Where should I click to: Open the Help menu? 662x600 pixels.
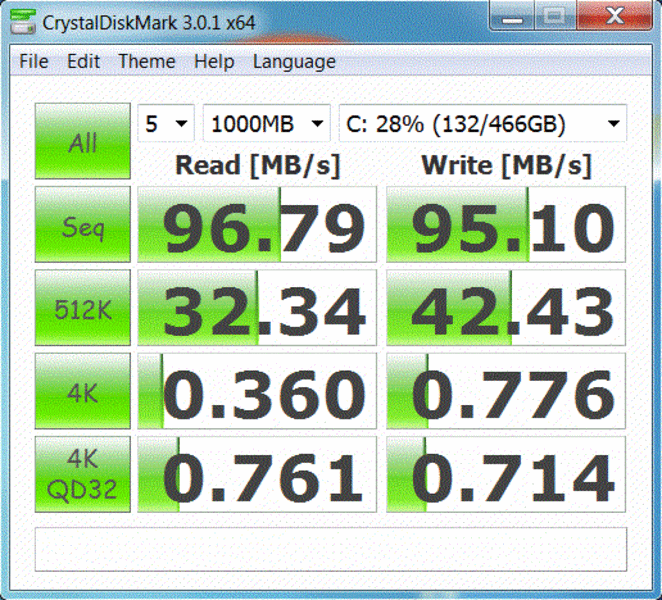(214, 62)
